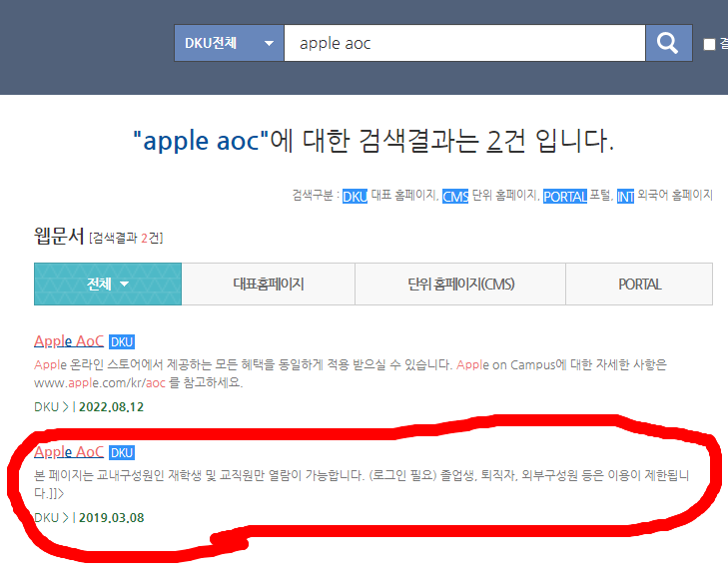The height and width of the screenshot is (582, 728).
Task: Click the date text 2019.03.08
Action: (x=112, y=517)
